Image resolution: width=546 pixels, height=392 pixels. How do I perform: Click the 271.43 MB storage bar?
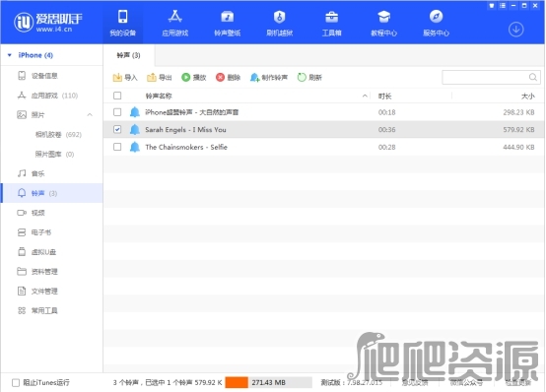point(268,382)
